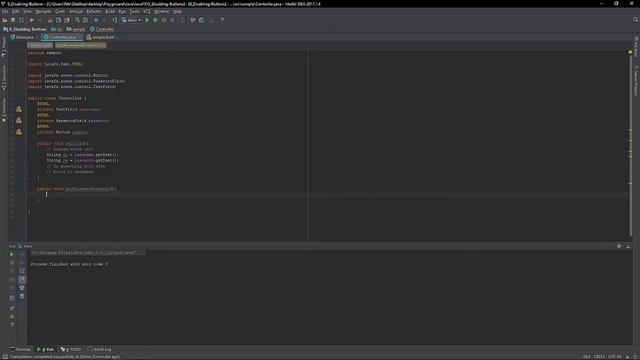Click the Undo toolbar icon

31,20
